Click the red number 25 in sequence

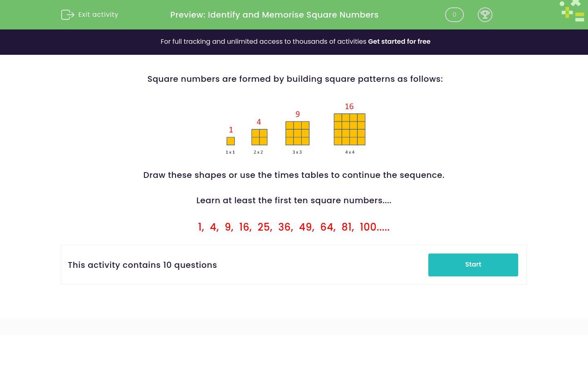(264, 227)
